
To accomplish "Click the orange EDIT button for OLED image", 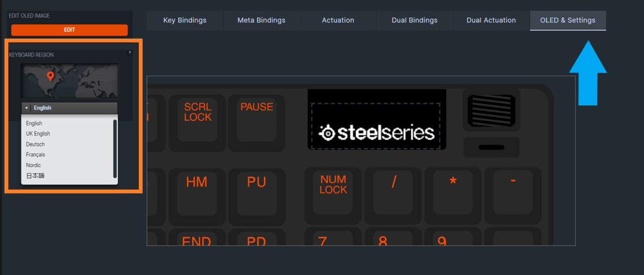I will 69,30.
